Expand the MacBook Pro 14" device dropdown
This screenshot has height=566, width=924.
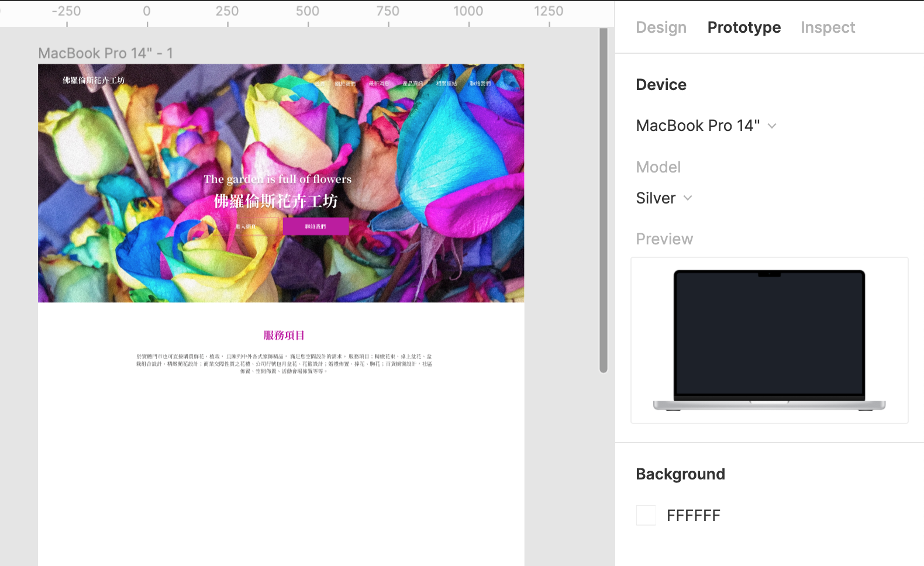(x=706, y=126)
